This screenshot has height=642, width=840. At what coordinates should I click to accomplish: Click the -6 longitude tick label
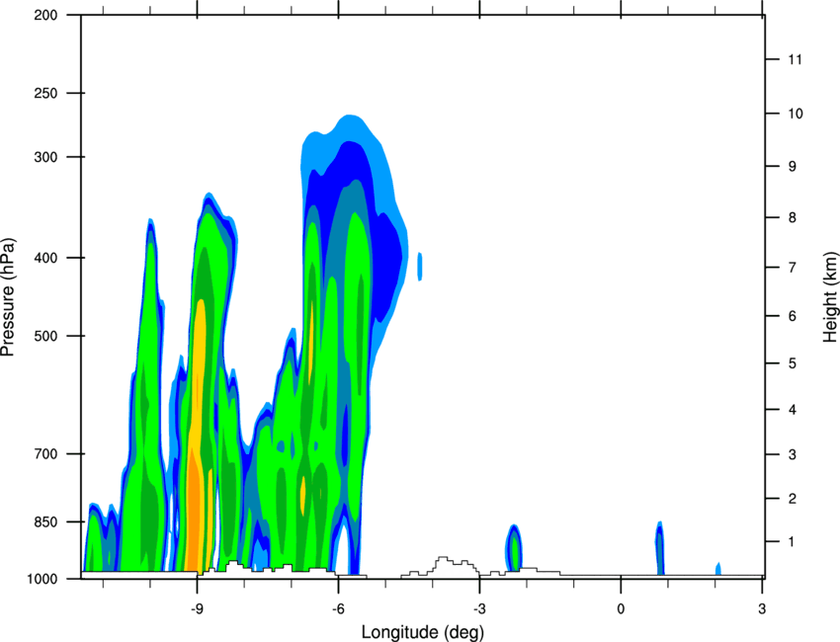pyautogui.click(x=338, y=609)
